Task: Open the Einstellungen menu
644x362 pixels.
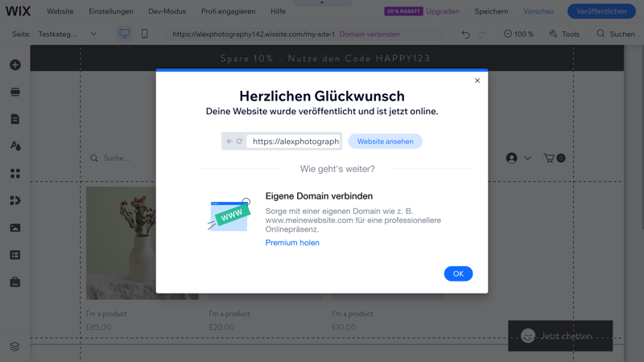Action: (x=111, y=11)
